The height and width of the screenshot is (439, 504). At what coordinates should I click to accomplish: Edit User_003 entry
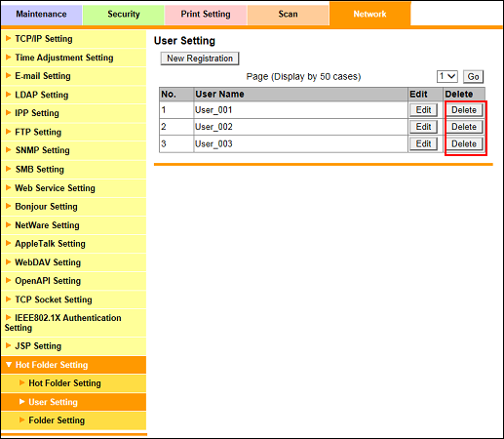[423, 143]
